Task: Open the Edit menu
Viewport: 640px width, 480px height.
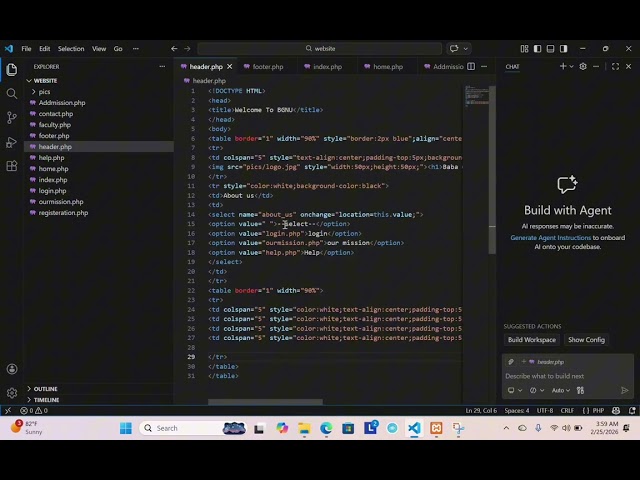Action: pyautogui.click(x=44, y=49)
